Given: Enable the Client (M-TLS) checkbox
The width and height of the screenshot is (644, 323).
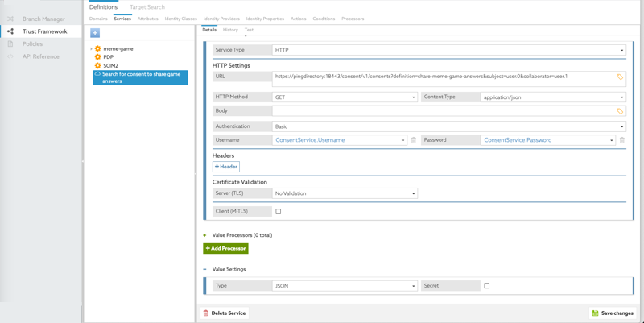Looking at the screenshot, I should [279, 212].
